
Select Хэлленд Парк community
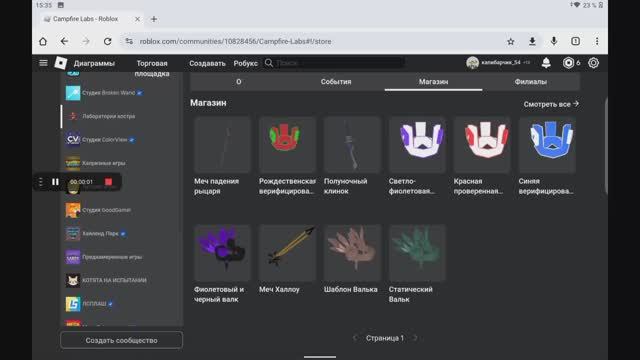(x=96, y=233)
